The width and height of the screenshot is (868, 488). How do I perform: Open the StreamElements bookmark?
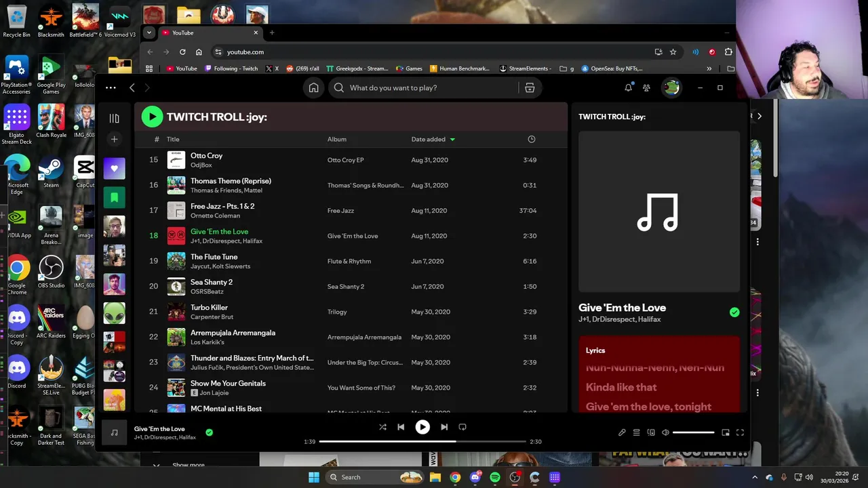point(526,68)
